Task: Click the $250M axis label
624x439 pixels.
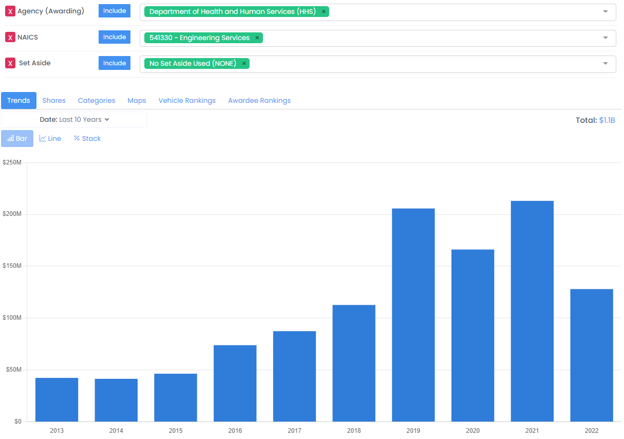Action: point(12,162)
